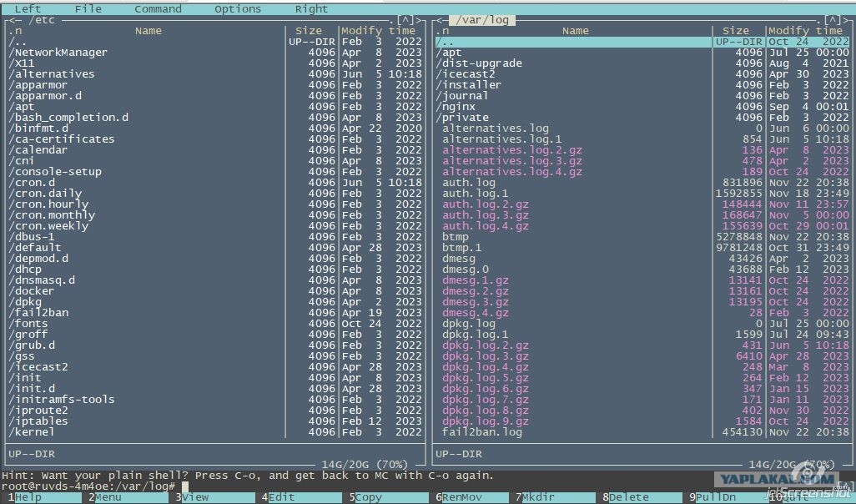Select /iptables directory in left panel
This screenshot has width=856, height=504.
tap(215, 421)
